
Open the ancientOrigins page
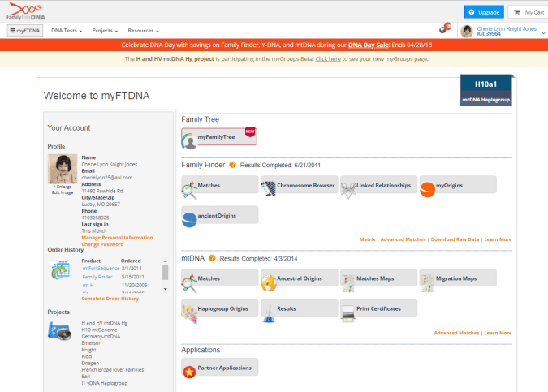219,215
